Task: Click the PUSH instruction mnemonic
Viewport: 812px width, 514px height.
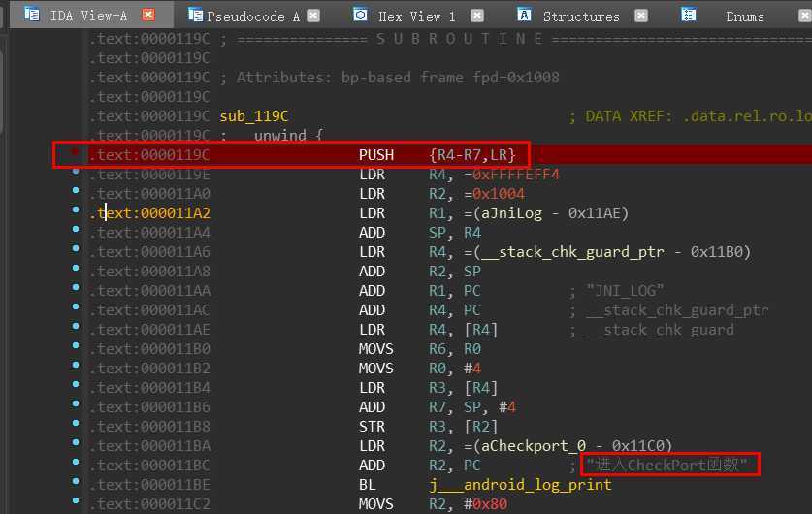Action: pos(376,155)
